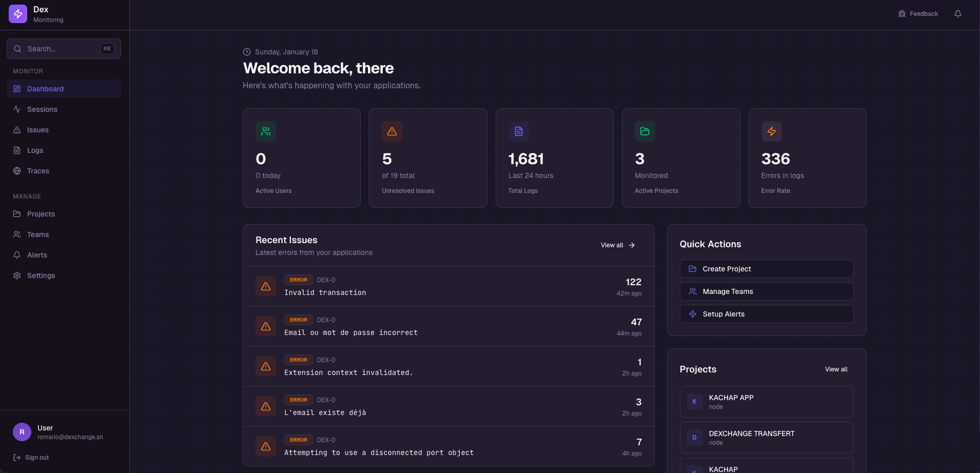The width and height of the screenshot is (980, 473).
Task: Open the KACHAP APP project card
Action: coord(766,401)
